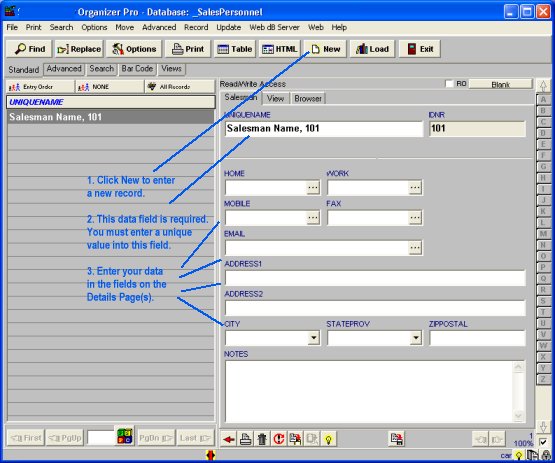Viewport: 555px width, 463px height.
Task: Click the previous record arrow button at bottom right
Action: [480, 439]
